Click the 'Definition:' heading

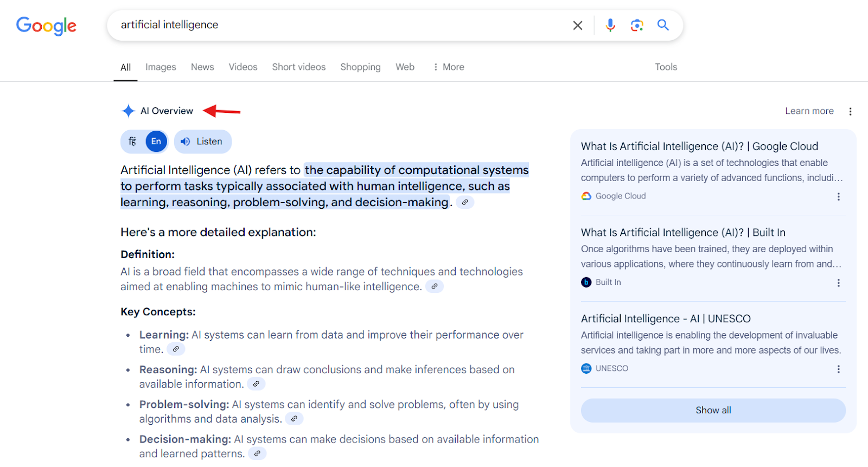click(148, 254)
